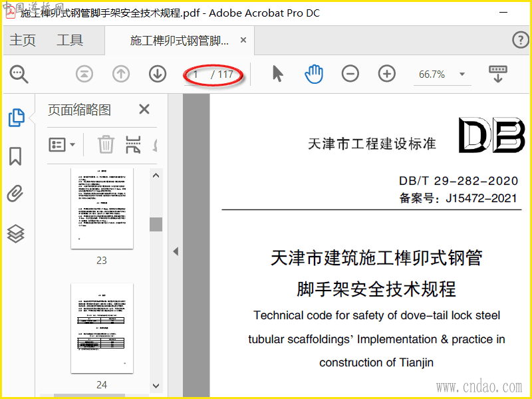The height and width of the screenshot is (399, 532).
Task: Click the DB logo on the page
Action: tap(492, 135)
